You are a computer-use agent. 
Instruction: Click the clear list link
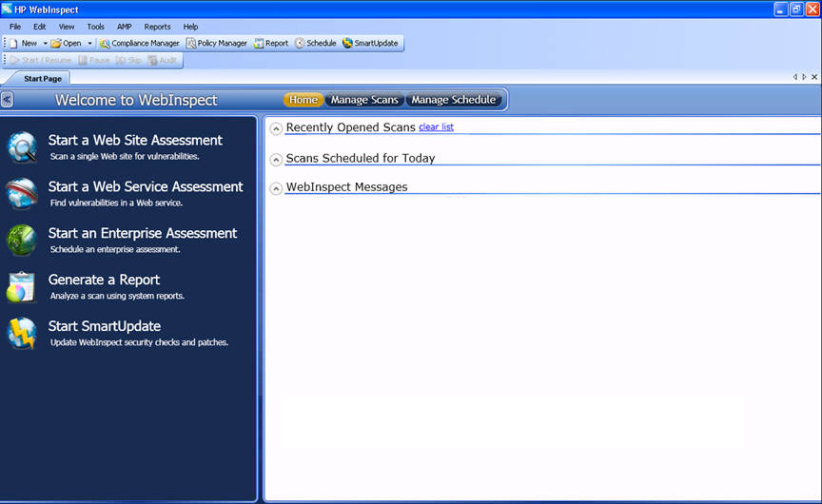coord(436,126)
